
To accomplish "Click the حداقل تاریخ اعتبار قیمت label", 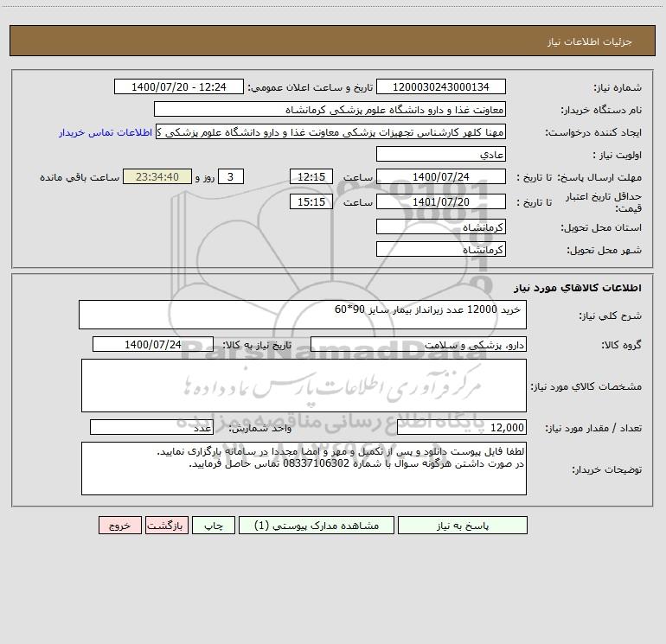I will (604, 202).
